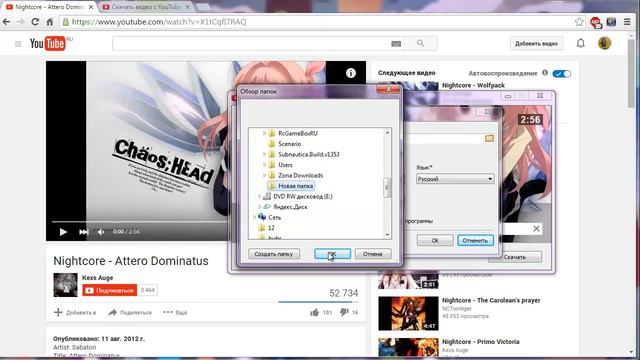Switch to the Скачать видео с YouTube tab
The height and width of the screenshot is (360, 640).
(145, 7)
